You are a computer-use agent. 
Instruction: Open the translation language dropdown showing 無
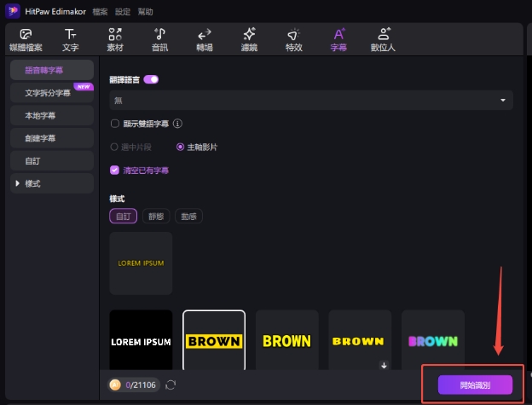point(311,100)
